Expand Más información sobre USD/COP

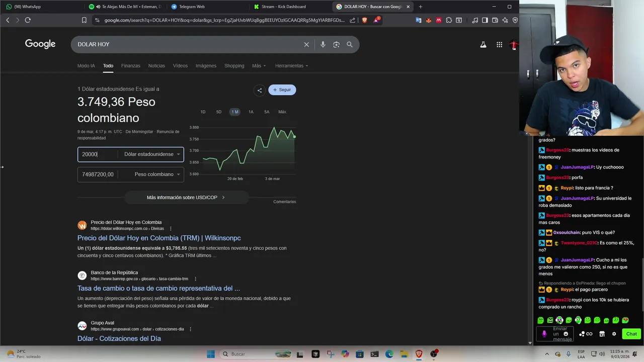(186, 198)
